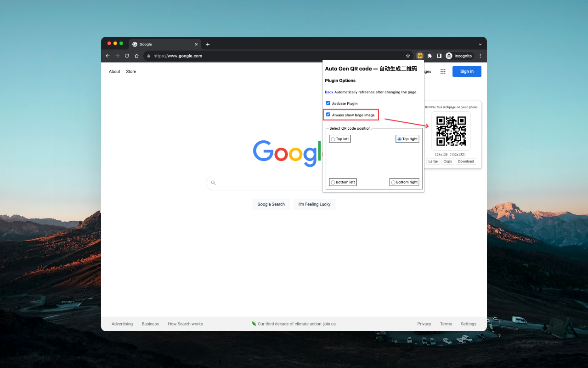Open How Search works link
588x368 pixels.
[x=185, y=324]
